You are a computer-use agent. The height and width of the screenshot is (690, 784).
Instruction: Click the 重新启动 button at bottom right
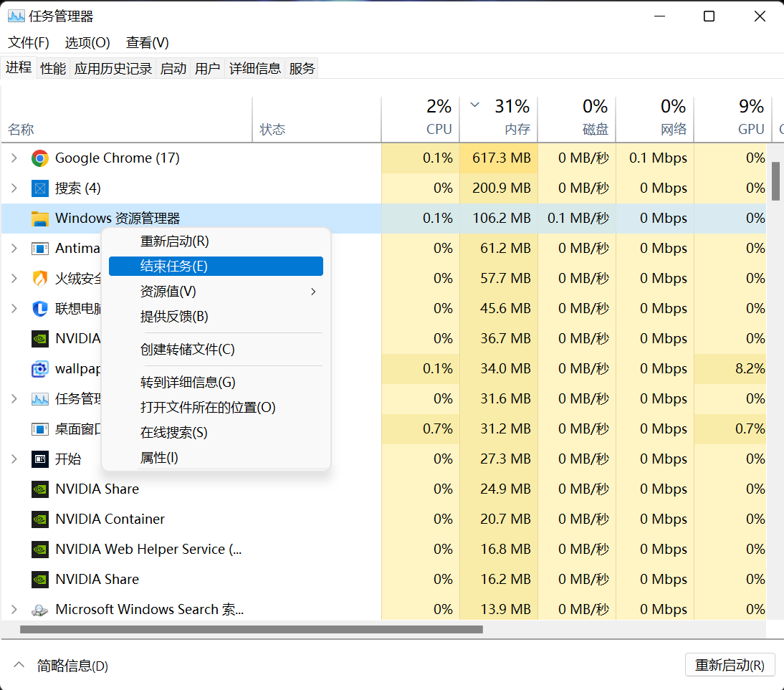tap(730, 664)
